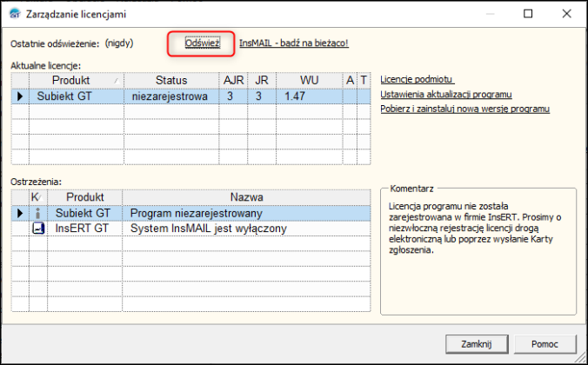Click the Nazwa column header in warnings
The image size is (588, 365).
coord(246,197)
